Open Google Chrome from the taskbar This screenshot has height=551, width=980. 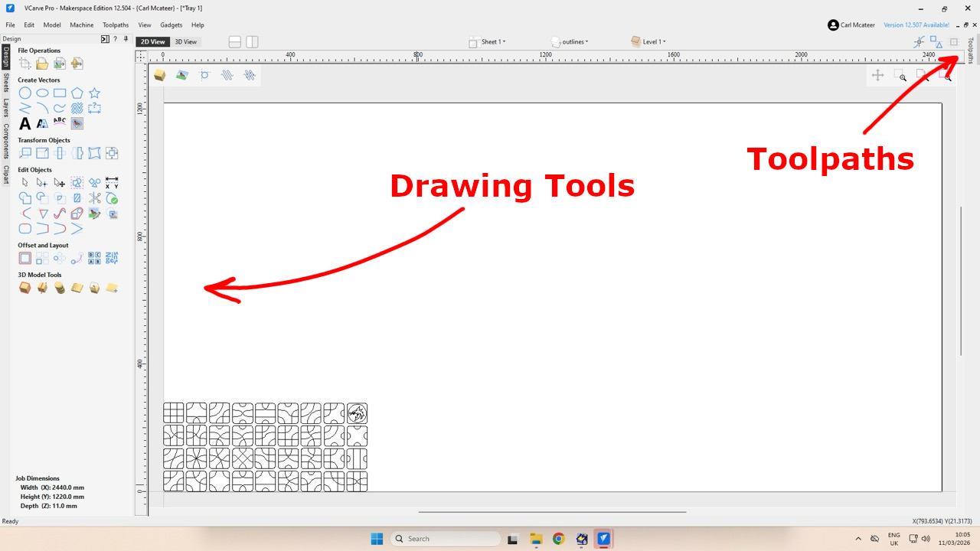(558, 539)
